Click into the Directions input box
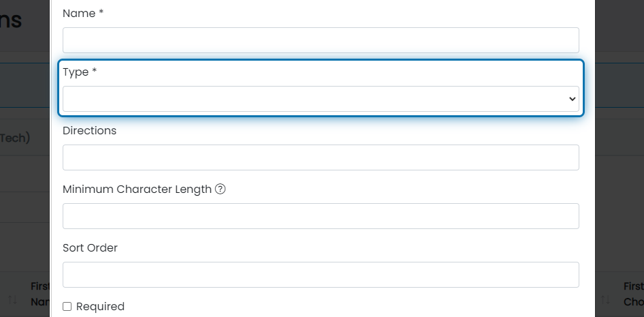The width and height of the screenshot is (644, 317). click(321, 157)
